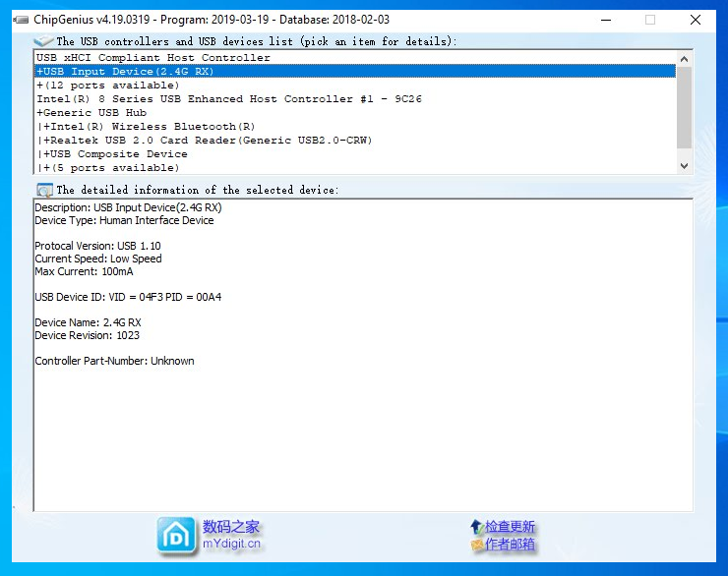Click the Controller Part-Number: Unknown line

[x=114, y=361]
